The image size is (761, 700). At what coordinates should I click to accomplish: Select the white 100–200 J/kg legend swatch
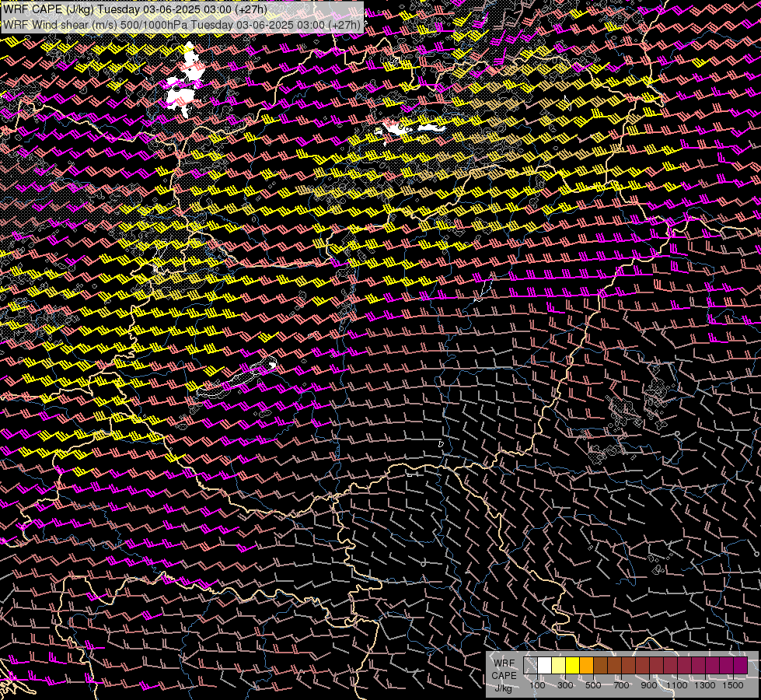(x=545, y=666)
